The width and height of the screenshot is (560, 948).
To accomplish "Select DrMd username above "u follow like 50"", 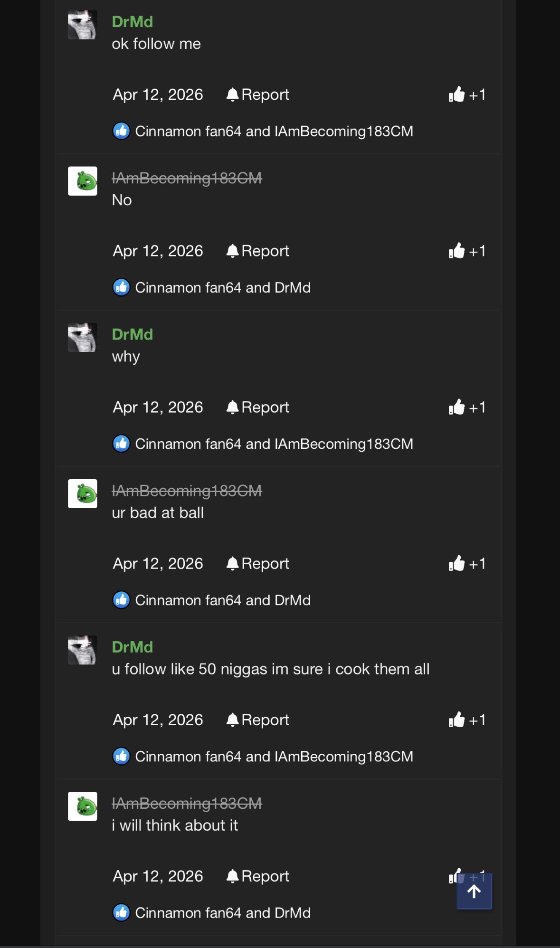I will point(133,647).
